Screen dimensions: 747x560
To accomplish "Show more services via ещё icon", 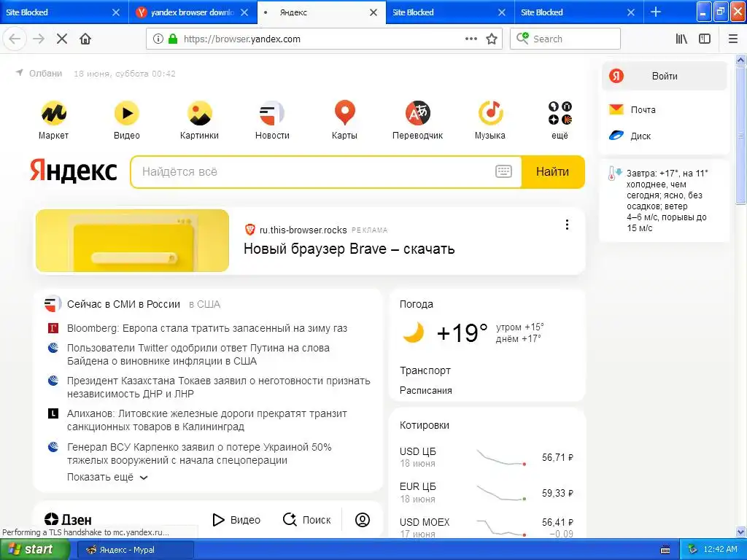I will (560, 113).
